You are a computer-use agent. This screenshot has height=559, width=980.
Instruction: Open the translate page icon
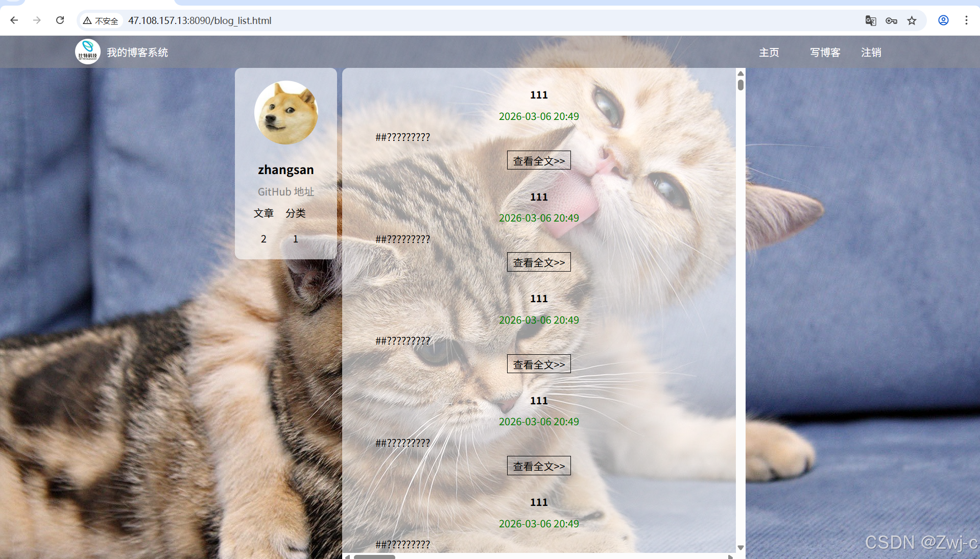pos(871,20)
